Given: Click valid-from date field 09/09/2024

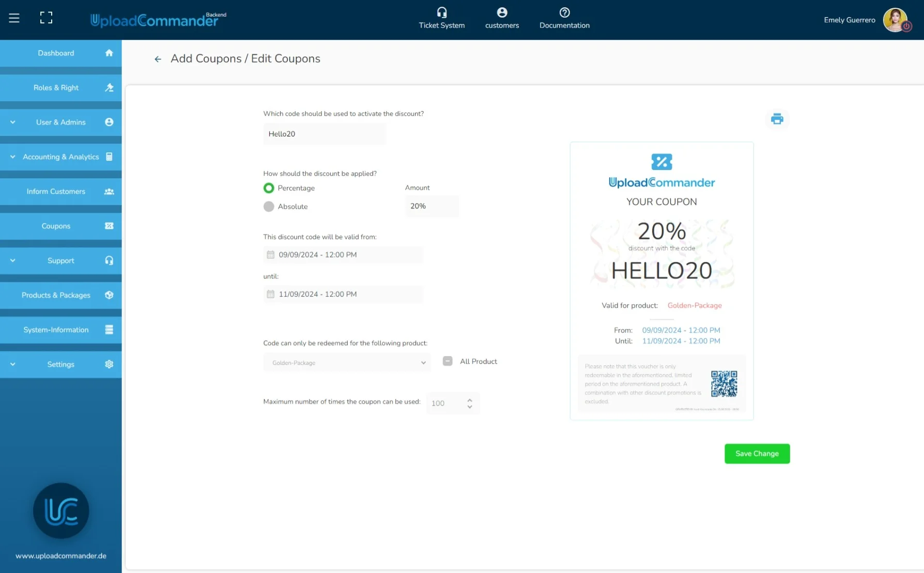Looking at the screenshot, I should [x=343, y=255].
